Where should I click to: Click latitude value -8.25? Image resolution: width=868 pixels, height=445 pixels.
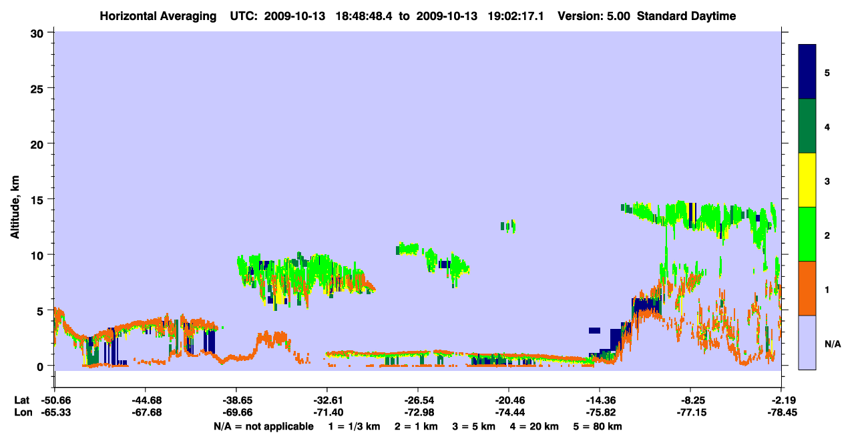tap(690, 400)
